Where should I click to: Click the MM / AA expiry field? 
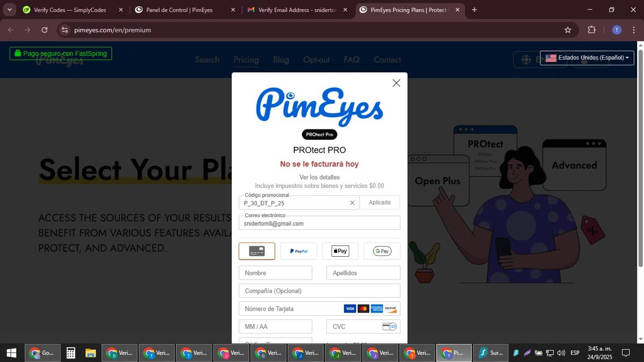tap(275, 327)
